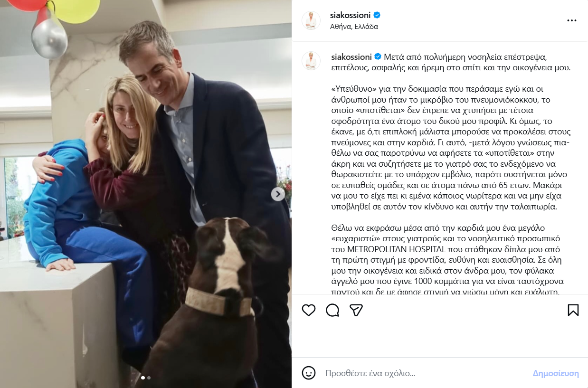Open siakossioni username in the post header

coord(351,15)
